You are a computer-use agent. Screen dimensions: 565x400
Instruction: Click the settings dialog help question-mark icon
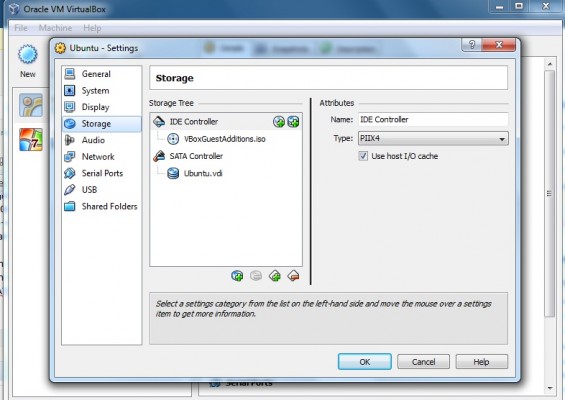(x=472, y=45)
